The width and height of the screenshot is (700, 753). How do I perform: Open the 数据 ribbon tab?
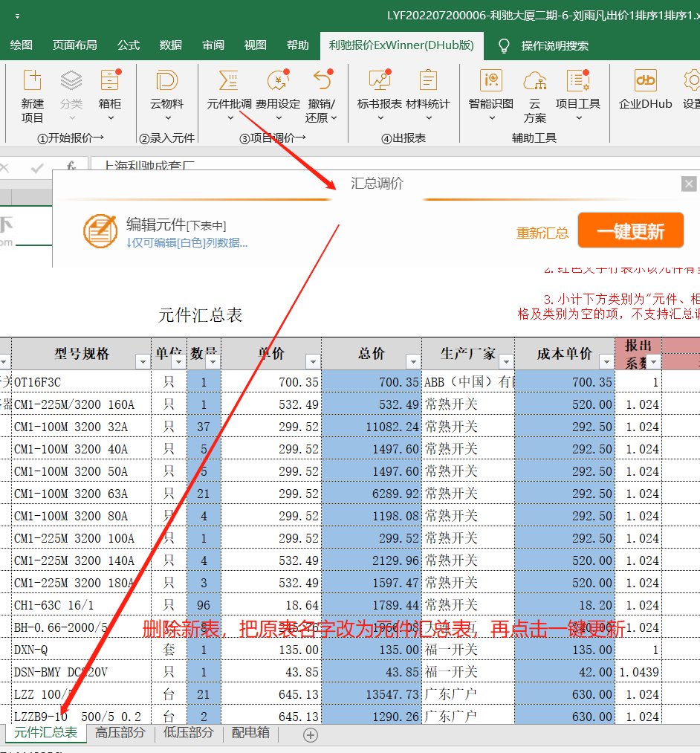tap(170, 45)
